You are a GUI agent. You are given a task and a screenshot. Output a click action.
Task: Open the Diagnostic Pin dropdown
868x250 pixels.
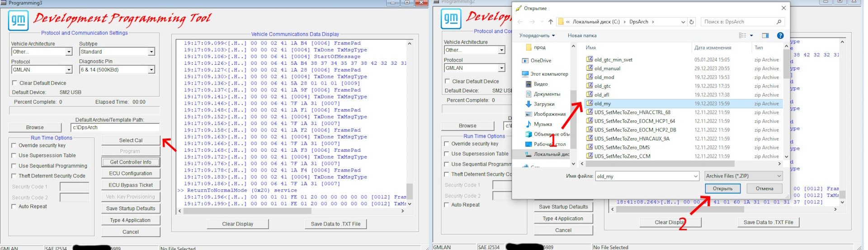point(151,70)
